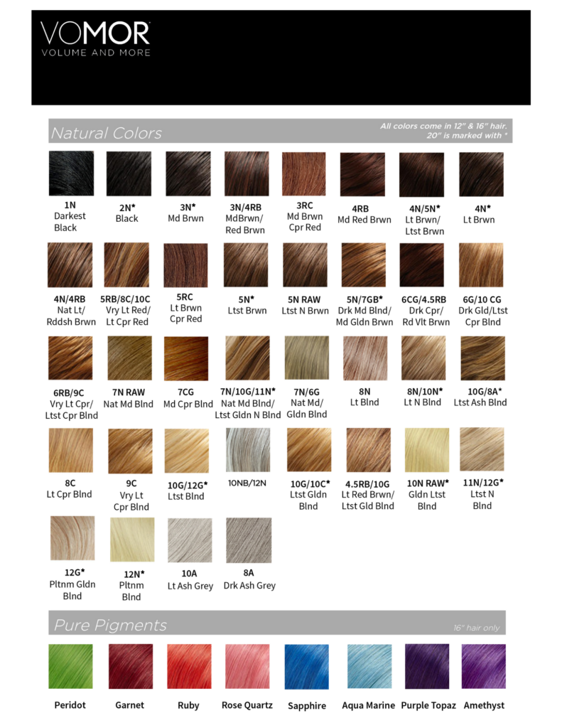Screen dimensions: 562x728
Task: Choose the 10N RAW* Gldn Ltst Blnd swatch
Action: tap(427, 450)
